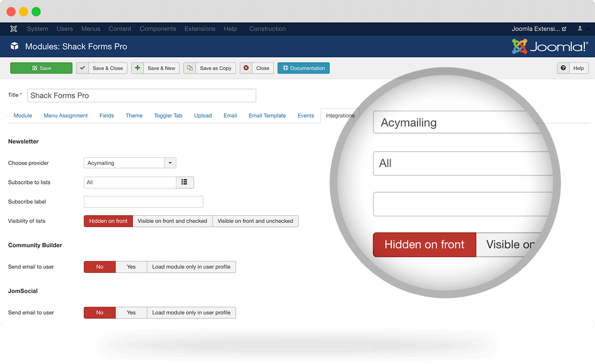Open Choose provider Acymailing dropdown
This screenshot has width=595, height=364.
click(130, 163)
